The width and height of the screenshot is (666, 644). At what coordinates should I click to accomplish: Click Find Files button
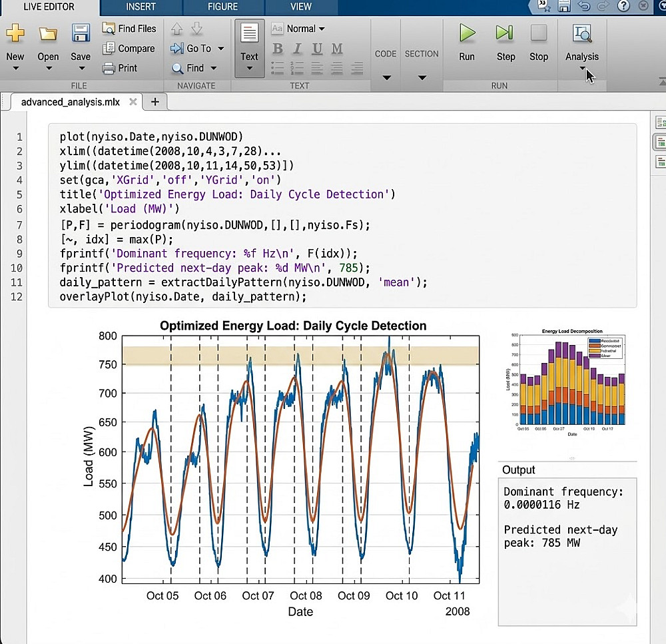[x=129, y=29]
